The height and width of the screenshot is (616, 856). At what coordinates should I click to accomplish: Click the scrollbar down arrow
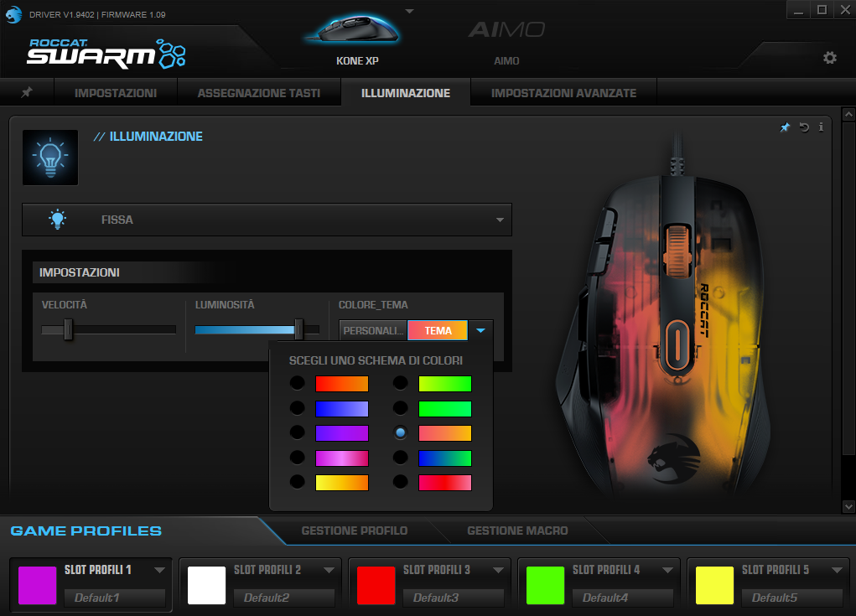[848, 507]
